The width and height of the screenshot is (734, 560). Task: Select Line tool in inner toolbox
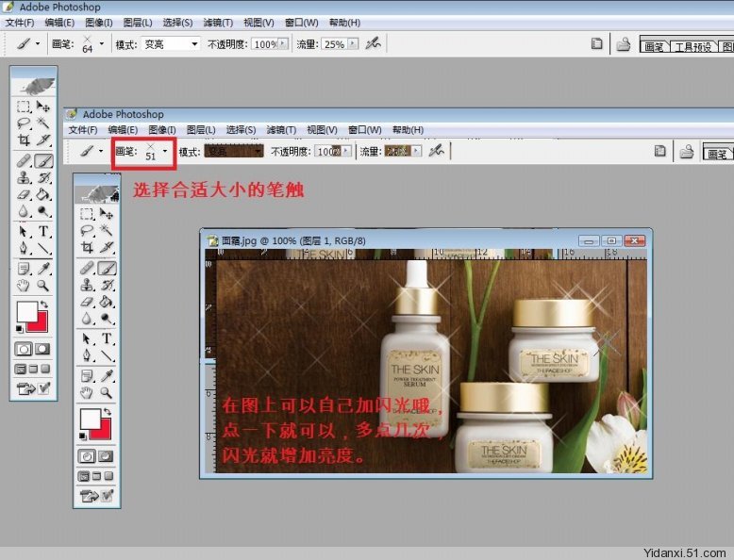[108, 355]
